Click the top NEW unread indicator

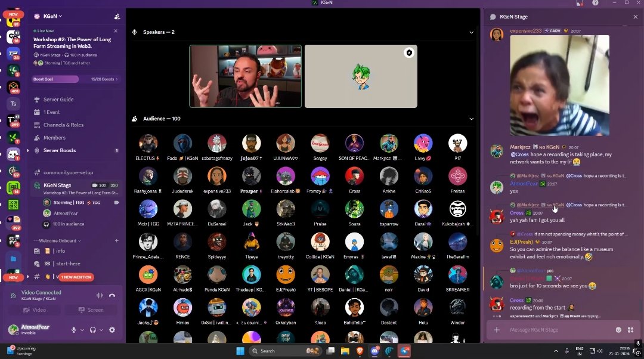(x=13, y=14)
